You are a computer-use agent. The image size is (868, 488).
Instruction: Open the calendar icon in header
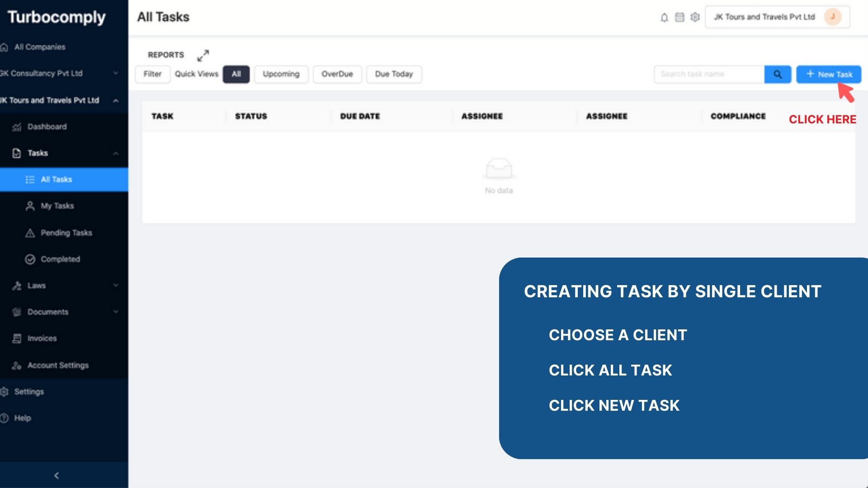(x=679, y=17)
